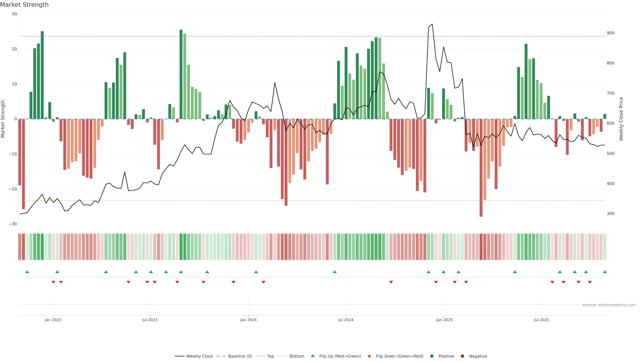
Task: Click the Weekly Close Price axis title
Action: [621, 119]
